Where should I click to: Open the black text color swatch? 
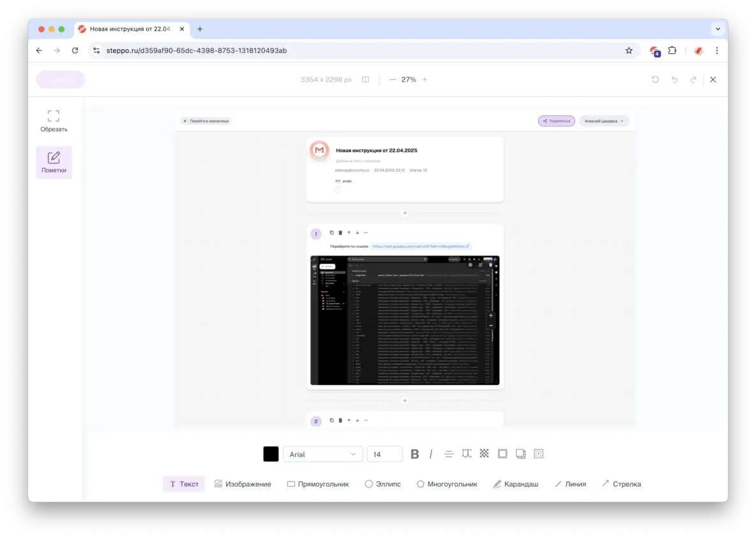pyautogui.click(x=271, y=453)
